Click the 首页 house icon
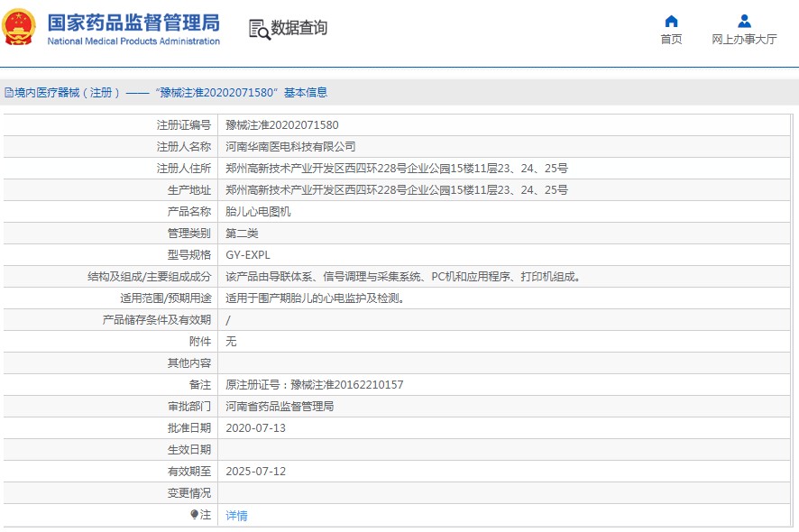This screenshot has width=799, height=532. pyautogui.click(x=671, y=21)
